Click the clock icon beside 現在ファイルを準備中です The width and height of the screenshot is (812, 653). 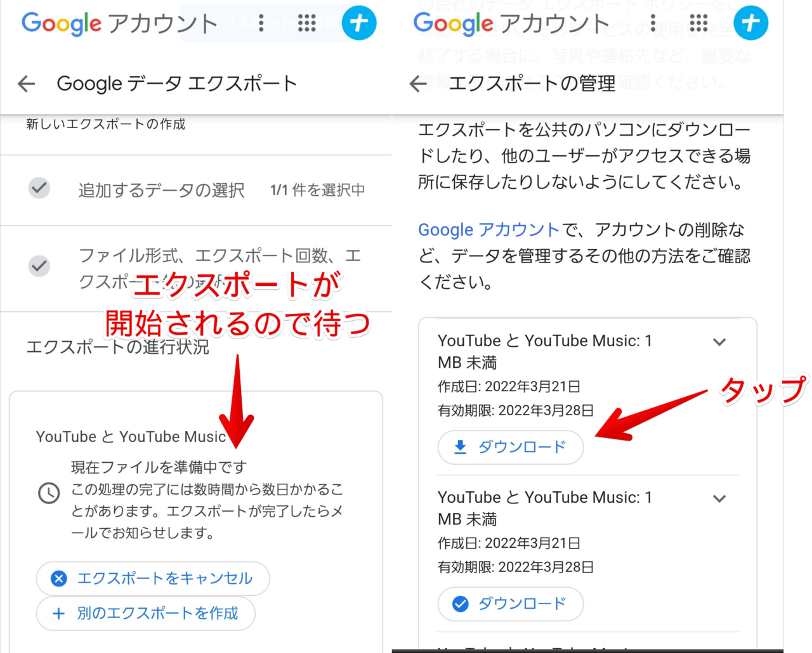pyautogui.click(x=49, y=493)
